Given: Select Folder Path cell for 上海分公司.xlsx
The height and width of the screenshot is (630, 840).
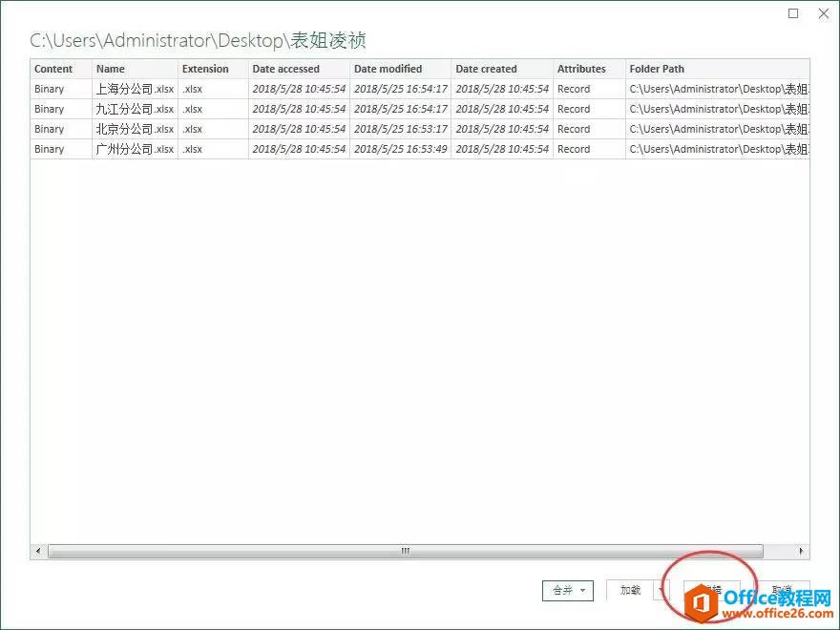Looking at the screenshot, I should (717, 89).
